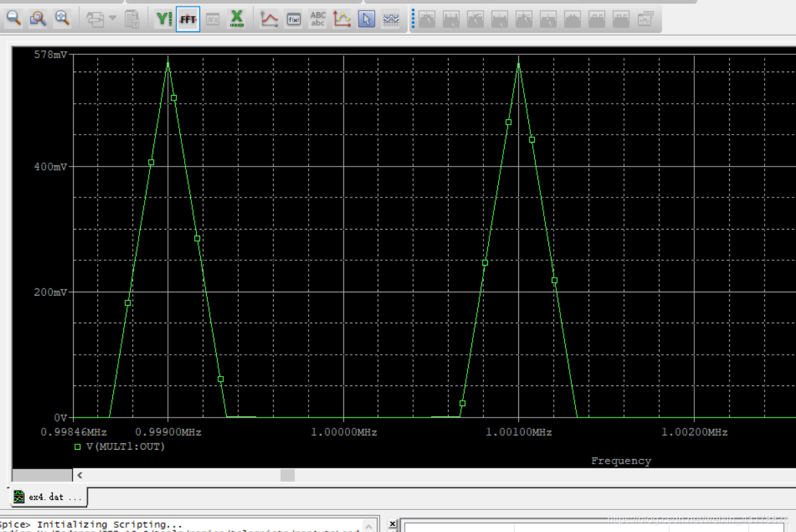Click the 'Initializing Scripting...' output line
The width and height of the screenshot is (796, 532).
(x=109, y=524)
